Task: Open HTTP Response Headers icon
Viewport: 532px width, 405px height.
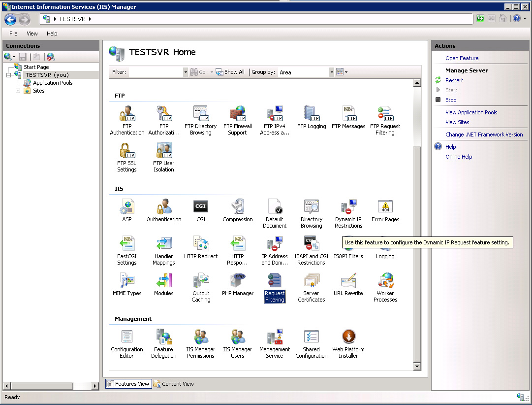Action: click(238, 250)
